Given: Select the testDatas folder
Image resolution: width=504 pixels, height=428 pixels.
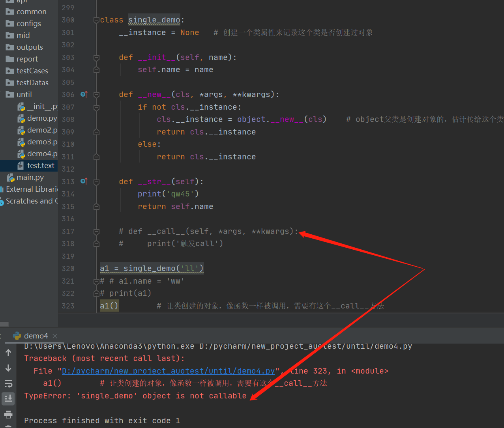Looking at the screenshot, I should click(32, 83).
